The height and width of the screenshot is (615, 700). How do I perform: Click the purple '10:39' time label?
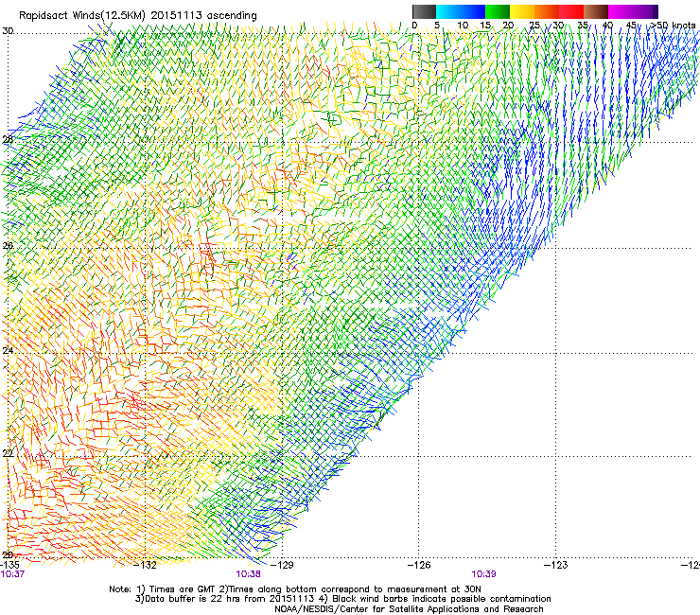point(483,574)
